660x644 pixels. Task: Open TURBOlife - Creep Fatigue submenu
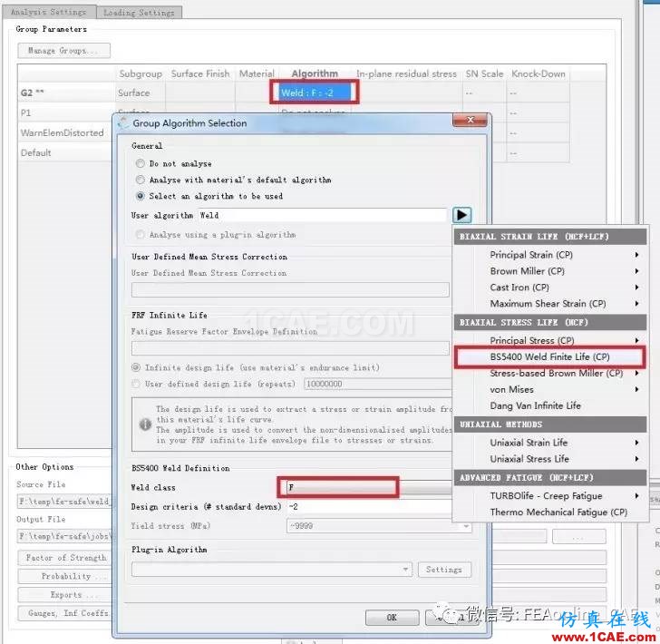549,496
